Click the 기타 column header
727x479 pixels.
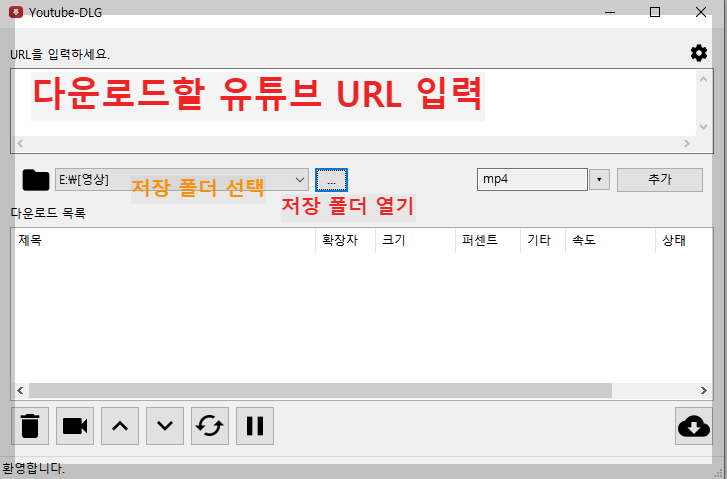[543, 240]
